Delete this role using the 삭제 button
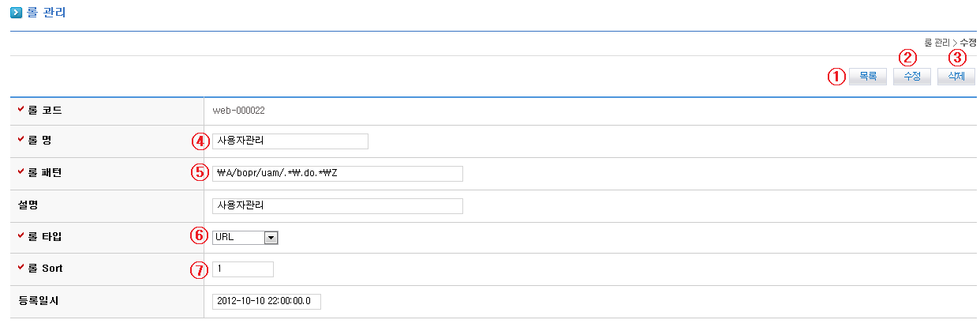The width and height of the screenshot is (980, 331). [956, 77]
